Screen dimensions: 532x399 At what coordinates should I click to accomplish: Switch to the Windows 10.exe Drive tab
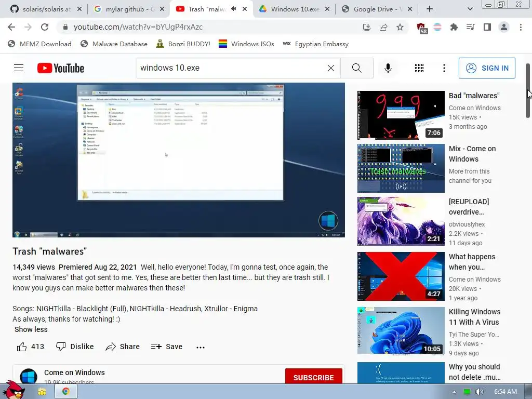[294, 9]
